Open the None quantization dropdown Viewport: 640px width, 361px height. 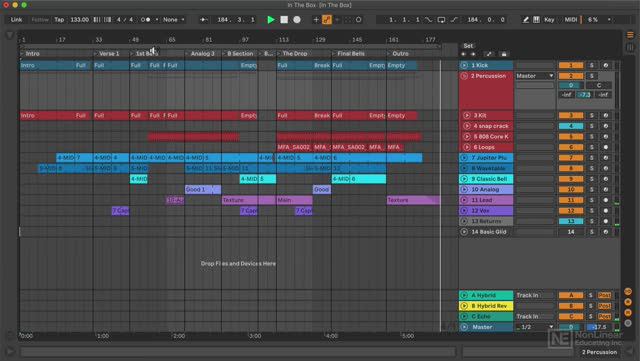pos(173,20)
